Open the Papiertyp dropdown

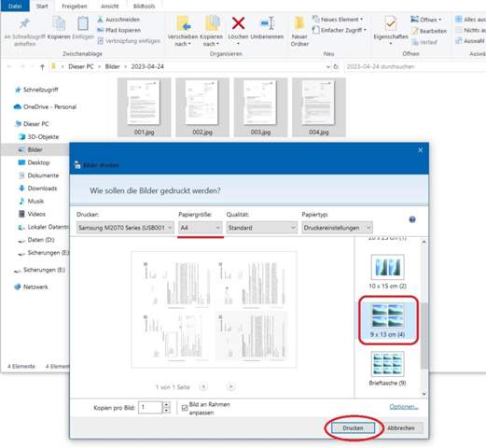pyautogui.click(x=337, y=228)
